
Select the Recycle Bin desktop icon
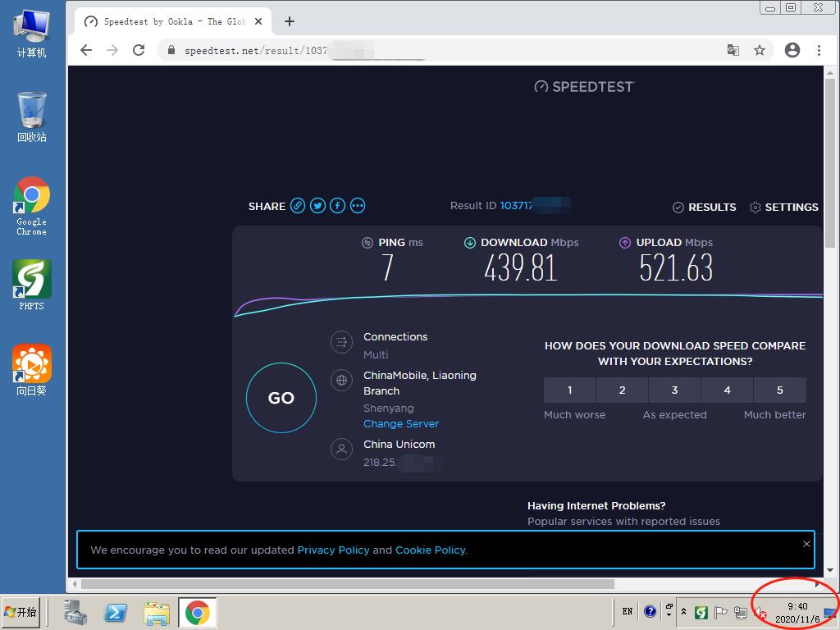[32, 118]
